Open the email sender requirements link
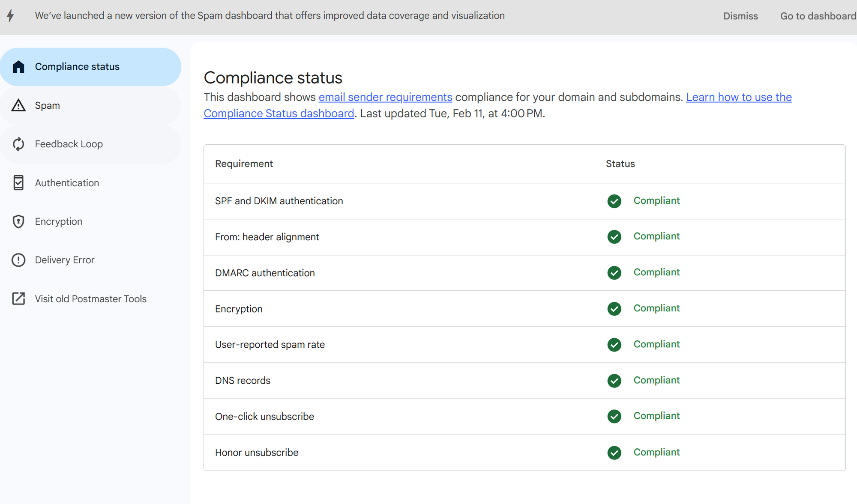857x504 pixels. coord(385,97)
